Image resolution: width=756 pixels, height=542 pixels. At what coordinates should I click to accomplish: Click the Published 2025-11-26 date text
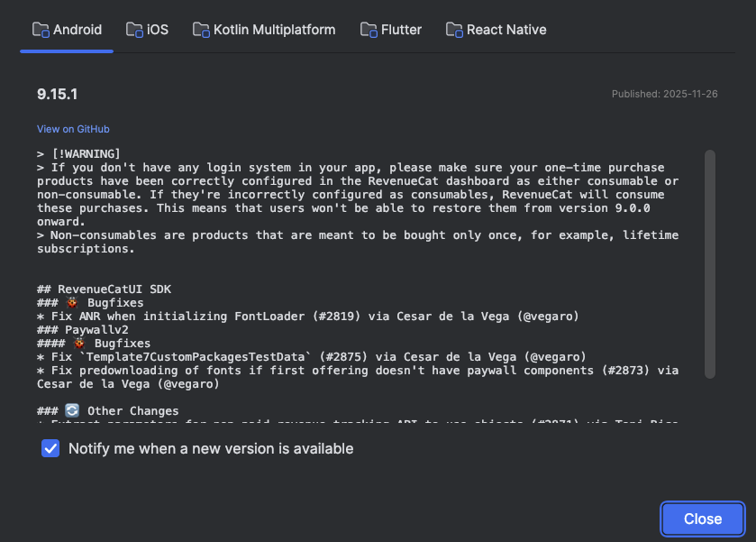[x=664, y=95]
